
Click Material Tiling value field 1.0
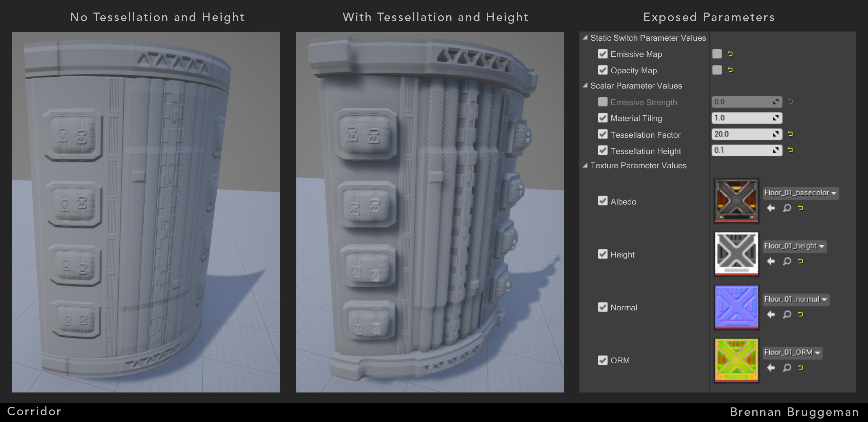tap(747, 118)
